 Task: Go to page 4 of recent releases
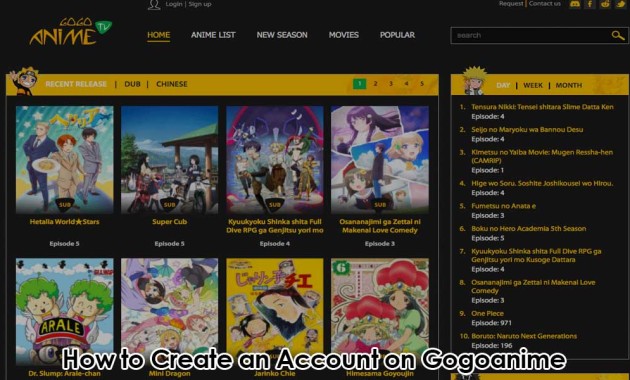click(406, 84)
